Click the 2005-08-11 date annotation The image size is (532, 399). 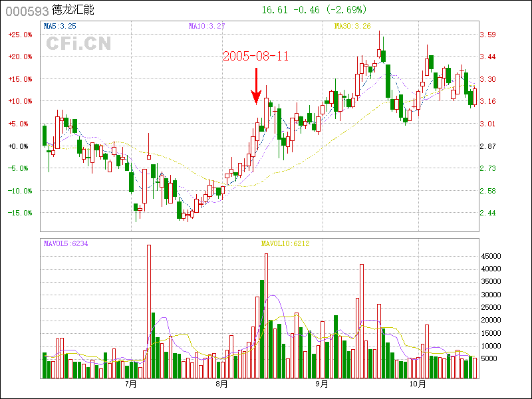coord(256,57)
